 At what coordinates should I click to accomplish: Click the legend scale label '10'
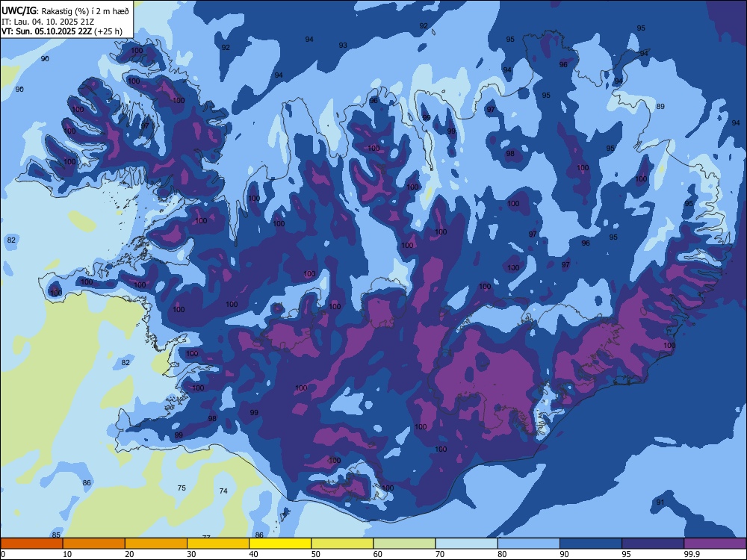coord(67,554)
